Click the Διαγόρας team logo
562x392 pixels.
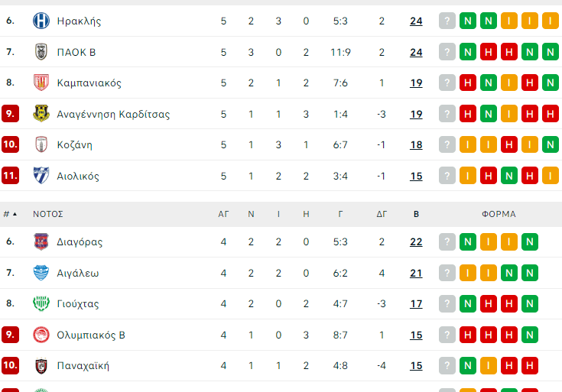click(x=41, y=241)
